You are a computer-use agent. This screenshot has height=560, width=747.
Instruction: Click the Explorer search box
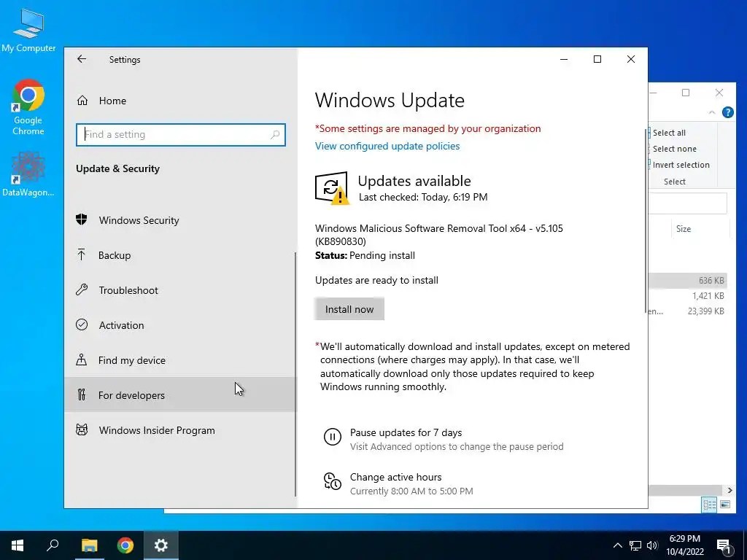[x=687, y=203]
